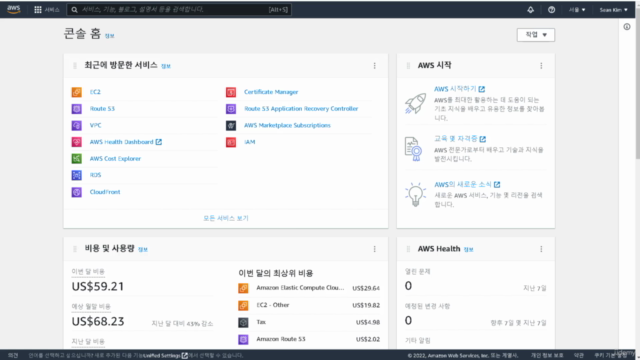This screenshot has height=360, width=640.
Task: Open the Route 53 link
Action: pos(102,109)
